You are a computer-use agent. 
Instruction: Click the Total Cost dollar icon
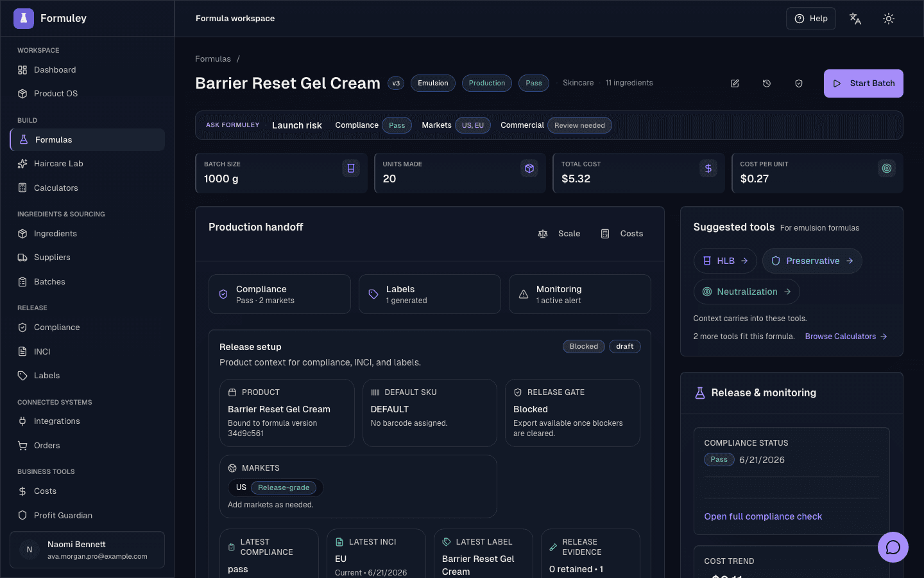click(x=708, y=168)
